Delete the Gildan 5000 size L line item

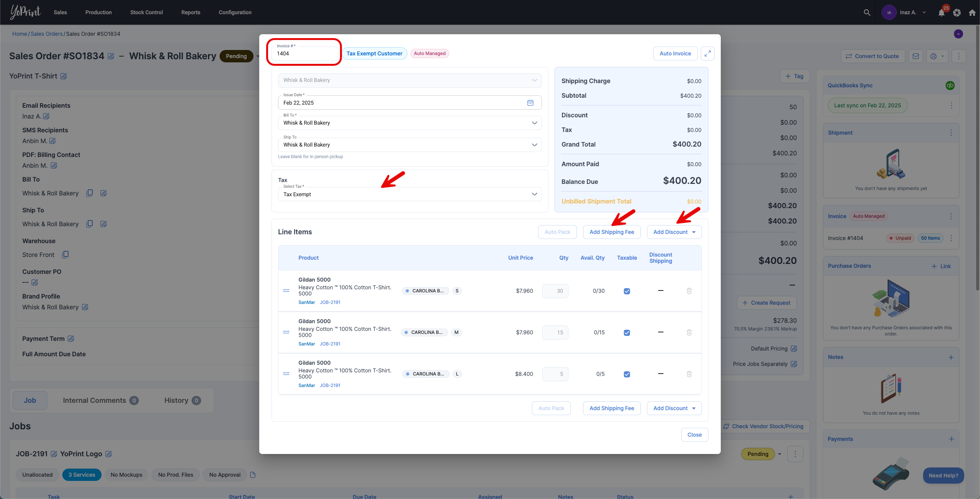pyautogui.click(x=689, y=374)
